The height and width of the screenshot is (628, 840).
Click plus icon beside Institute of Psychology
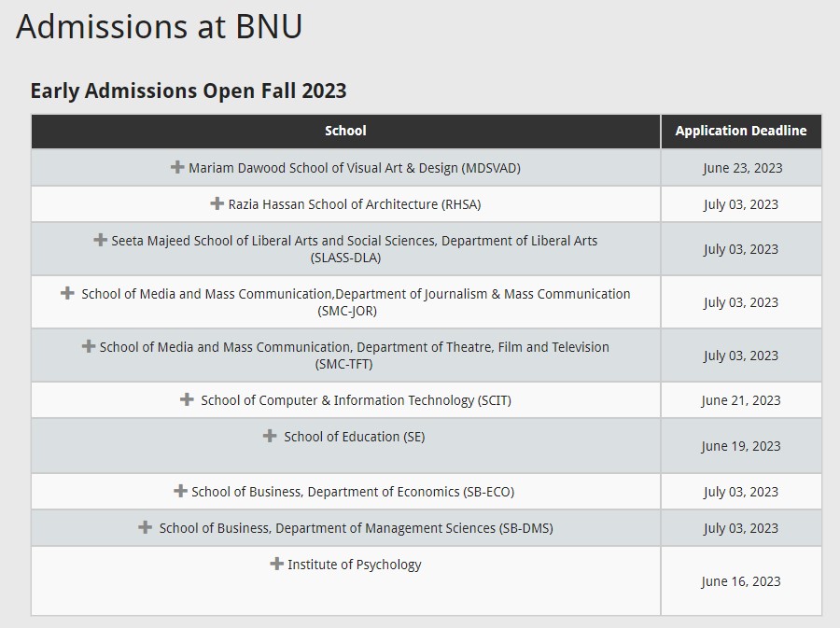(276, 564)
